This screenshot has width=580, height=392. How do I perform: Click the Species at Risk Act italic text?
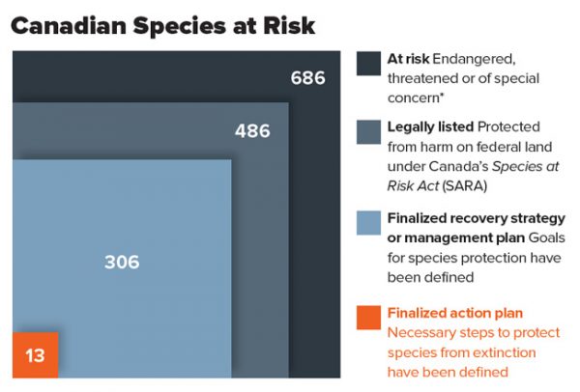tap(473, 176)
